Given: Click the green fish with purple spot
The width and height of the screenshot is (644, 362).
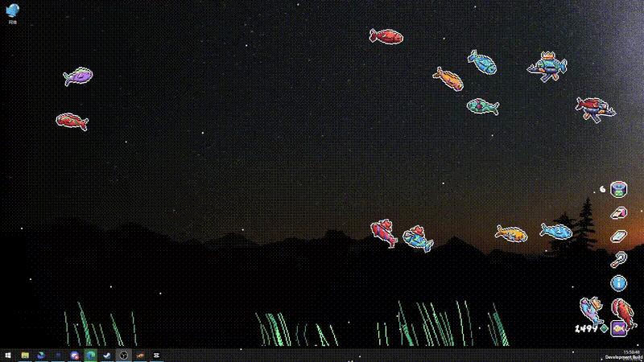Looking at the screenshot, I should click(x=481, y=105).
